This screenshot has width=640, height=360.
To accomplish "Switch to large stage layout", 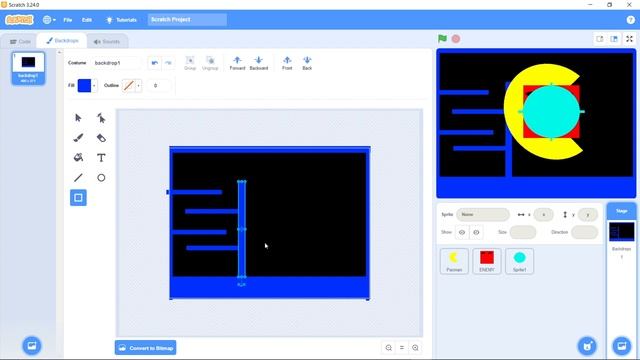I will 614,39.
